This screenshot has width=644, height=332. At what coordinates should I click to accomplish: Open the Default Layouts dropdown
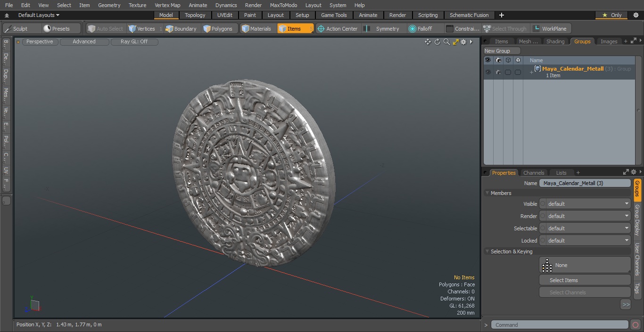(x=39, y=15)
